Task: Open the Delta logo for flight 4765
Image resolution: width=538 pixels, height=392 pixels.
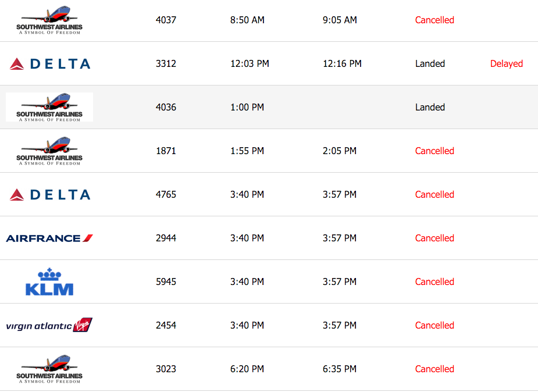Action: pyautogui.click(x=50, y=195)
